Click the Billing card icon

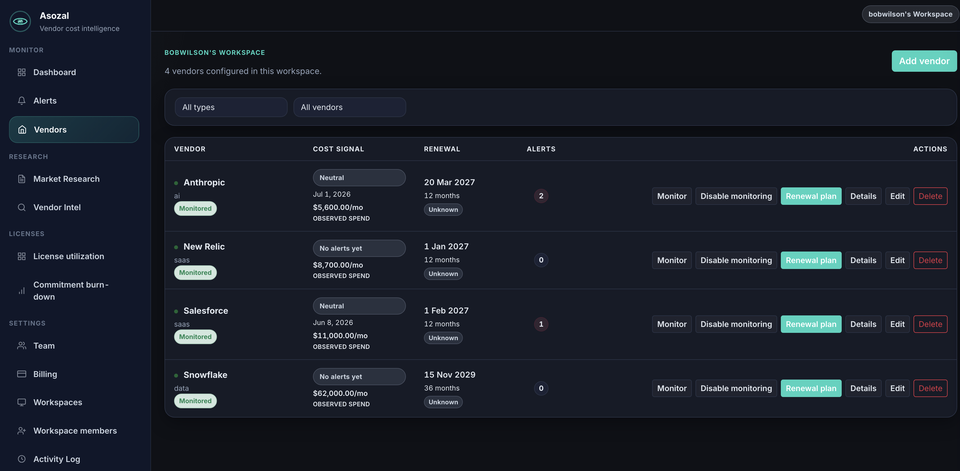21,374
